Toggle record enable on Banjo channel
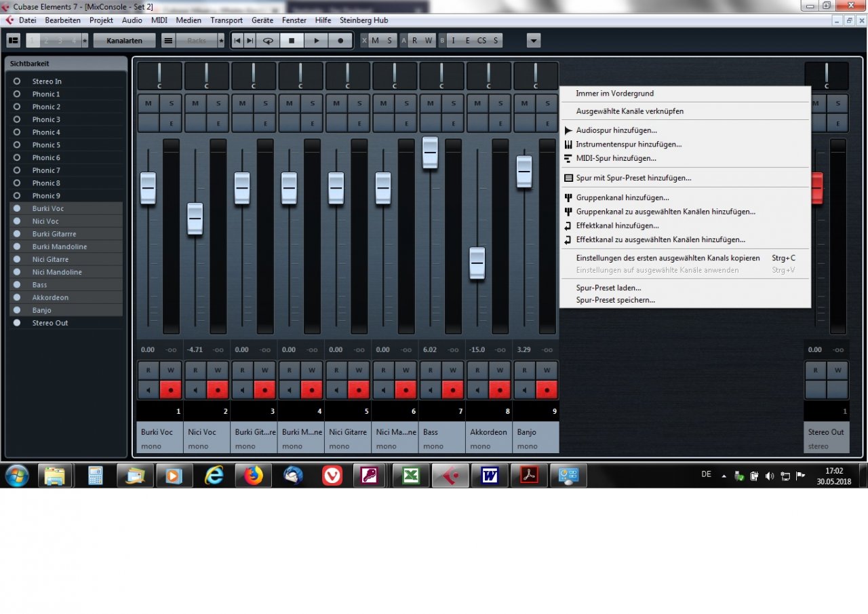868x614 pixels. point(547,389)
